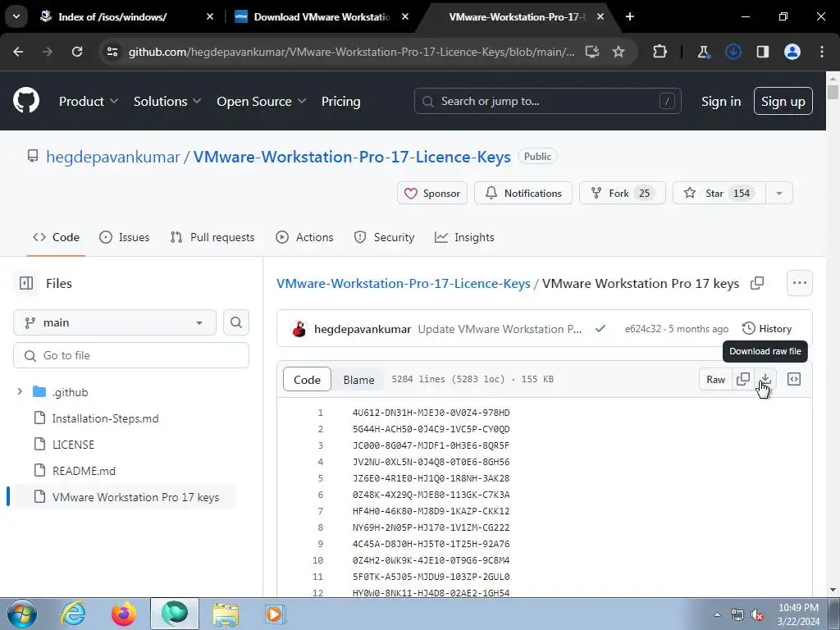840x630 pixels.
Task: Star the repository
Action: (x=719, y=194)
